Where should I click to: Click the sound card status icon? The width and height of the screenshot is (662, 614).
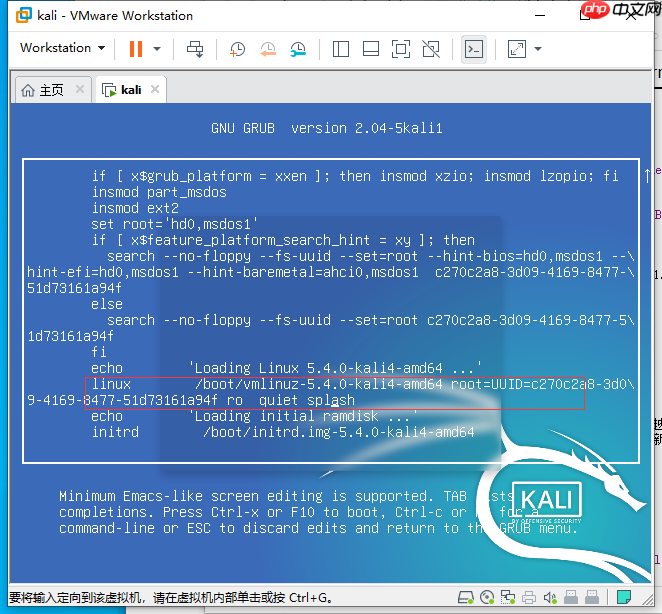550,597
